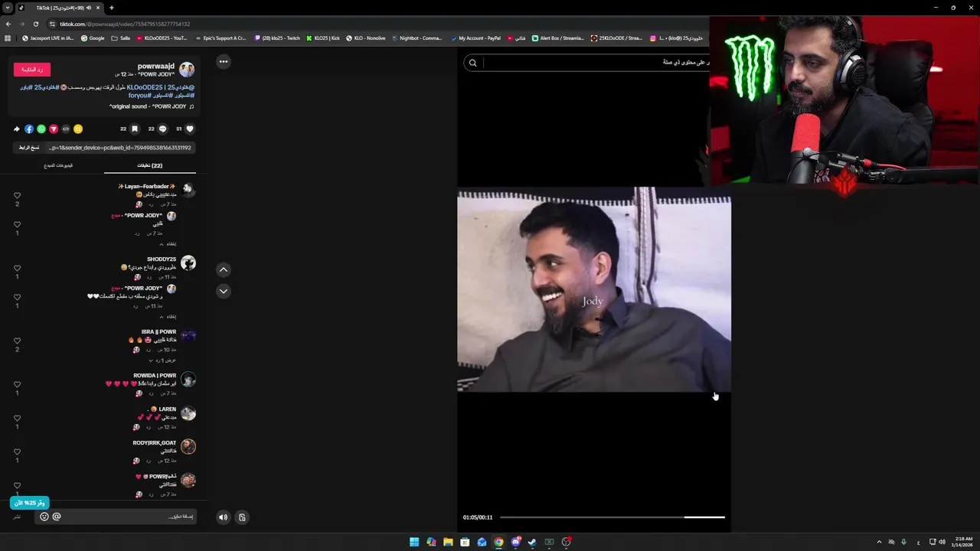The height and width of the screenshot is (551, 980).
Task: Go to previous video with up arrow
Action: pyautogui.click(x=224, y=269)
